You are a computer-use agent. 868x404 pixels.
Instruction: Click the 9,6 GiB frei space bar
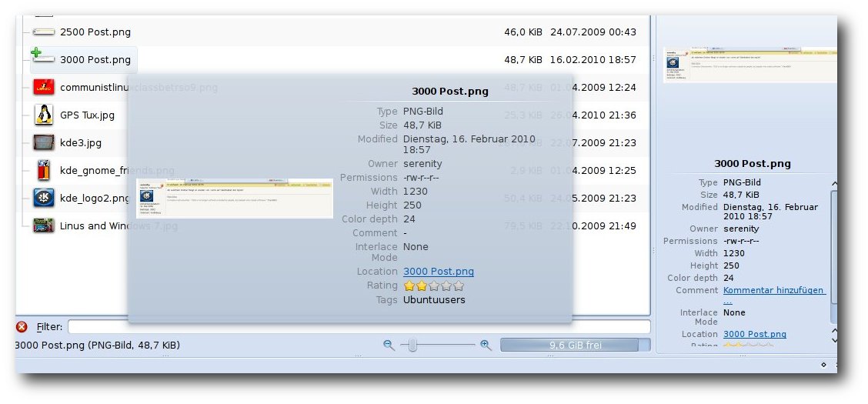pos(576,346)
